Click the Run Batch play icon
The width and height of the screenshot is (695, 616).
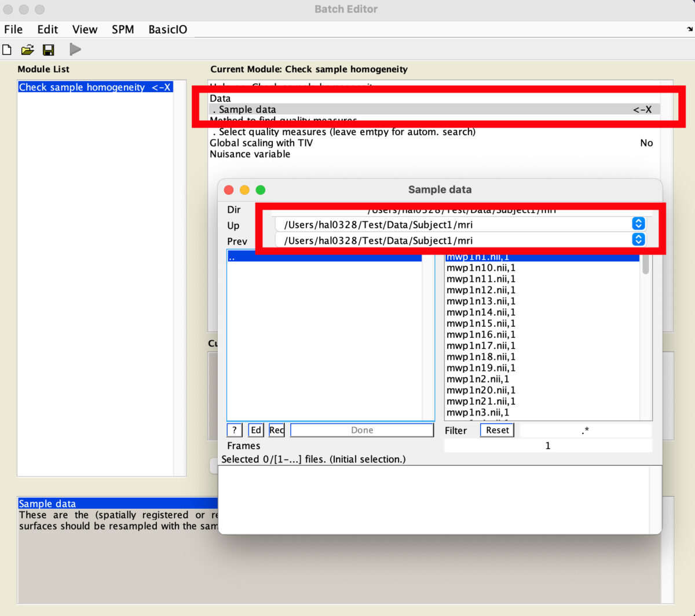75,50
